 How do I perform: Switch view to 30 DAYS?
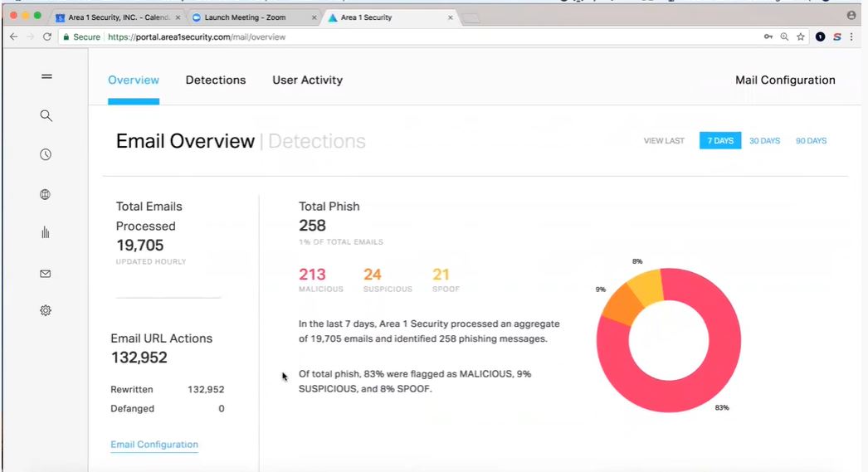[764, 140]
